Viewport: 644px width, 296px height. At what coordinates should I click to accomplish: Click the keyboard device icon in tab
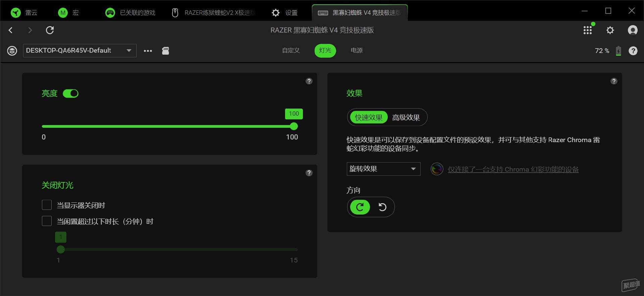[323, 13]
